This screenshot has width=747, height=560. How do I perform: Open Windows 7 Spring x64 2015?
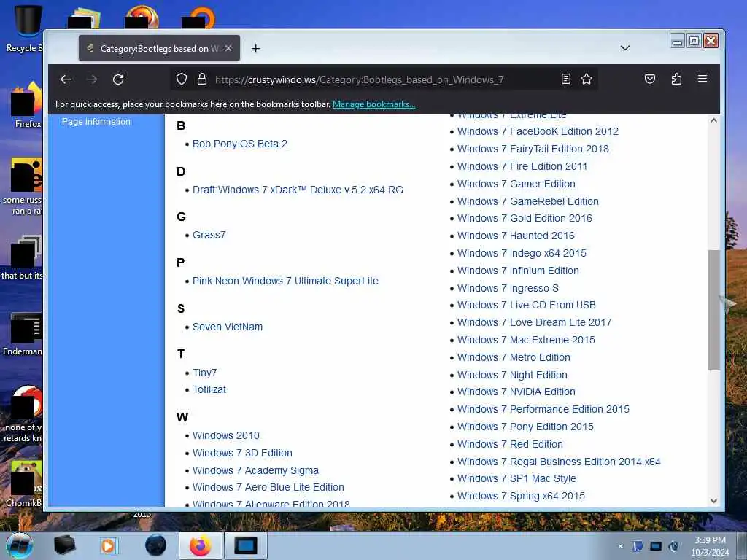pyautogui.click(x=521, y=496)
